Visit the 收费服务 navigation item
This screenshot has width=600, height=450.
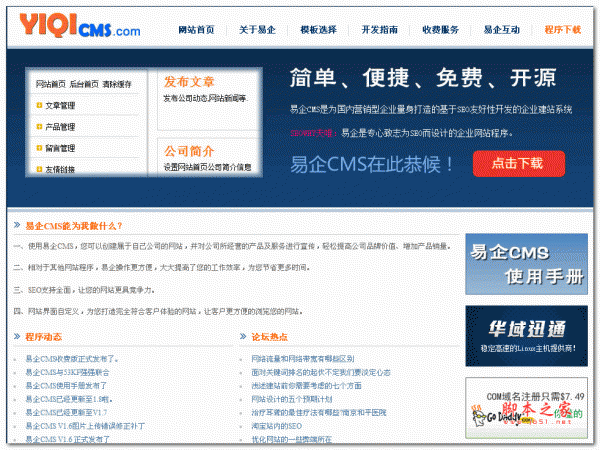point(440,30)
